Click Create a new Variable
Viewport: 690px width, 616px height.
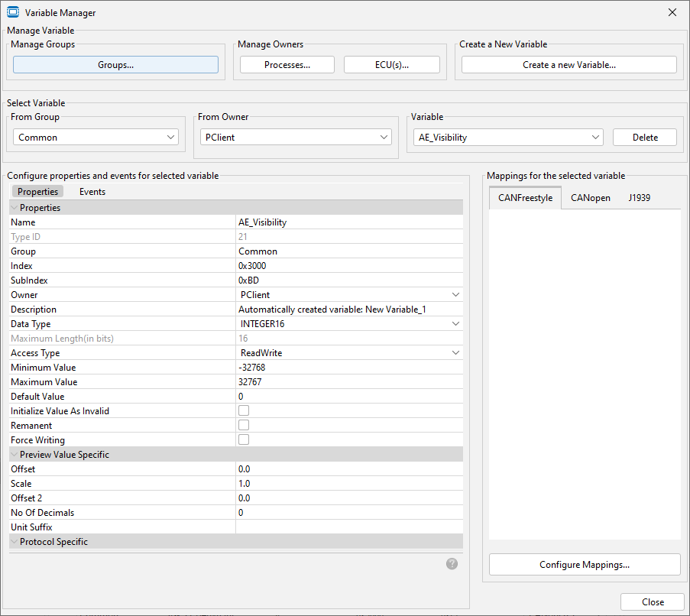[x=569, y=64]
